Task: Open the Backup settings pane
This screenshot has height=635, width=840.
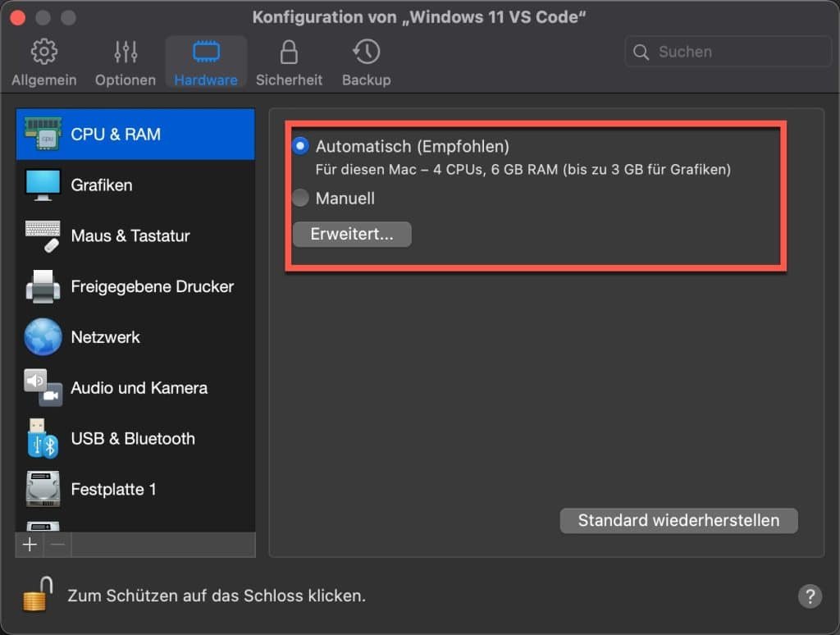Action: pyautogui.click(x=366, y=62)
